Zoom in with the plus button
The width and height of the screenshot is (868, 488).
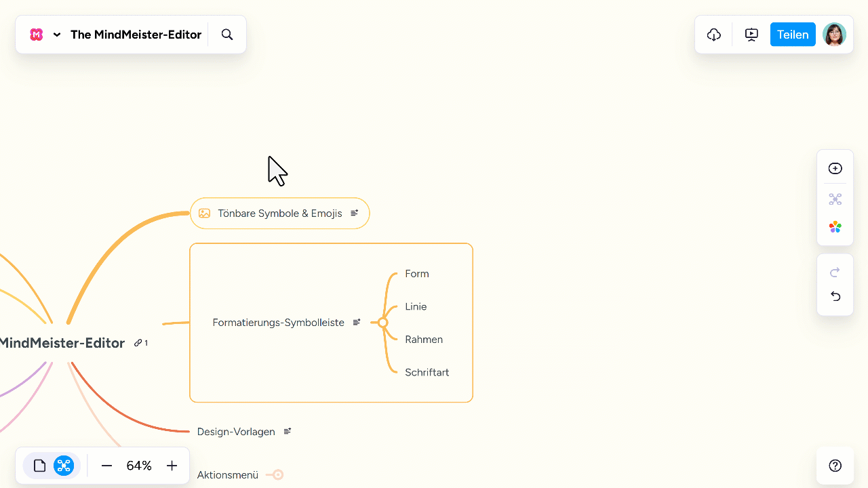[172, 466]
